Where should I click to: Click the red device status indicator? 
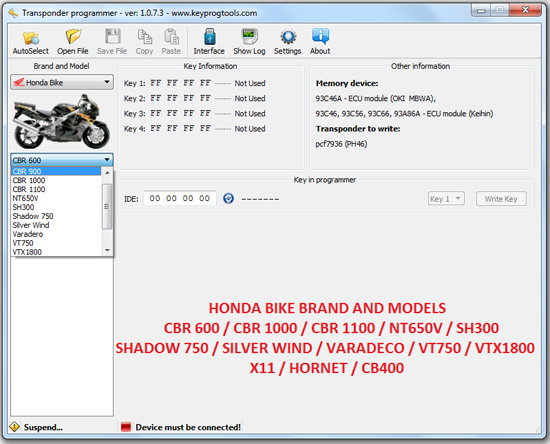pyautogui.click(x=126, y=427)
